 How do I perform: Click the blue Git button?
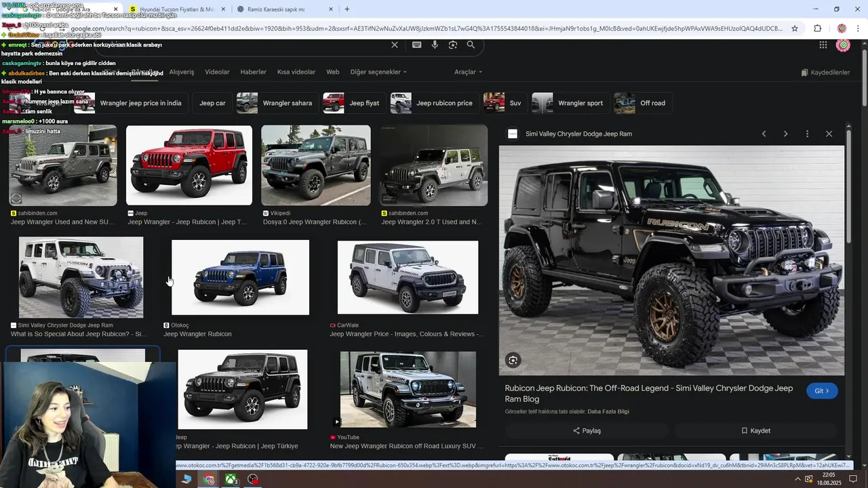pos(822,390)
